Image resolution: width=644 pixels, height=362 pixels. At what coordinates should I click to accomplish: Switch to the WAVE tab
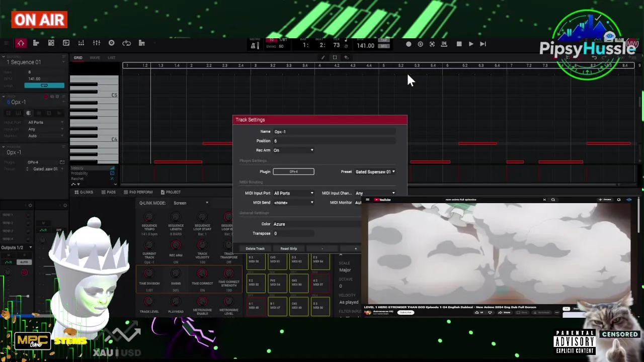click(x=95, y=58)
